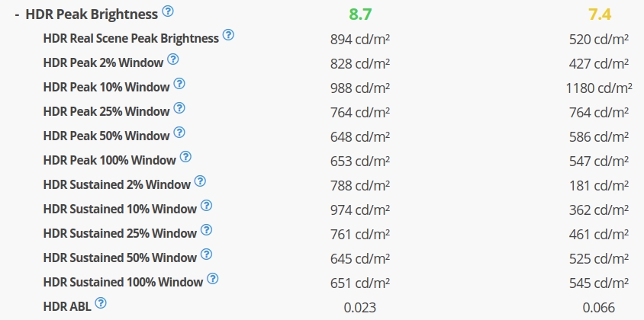Image resolution: width=644 pixels, height=320 pixels.
Task: Select the yellow 7.4 score
Action: tap(601, 14)
